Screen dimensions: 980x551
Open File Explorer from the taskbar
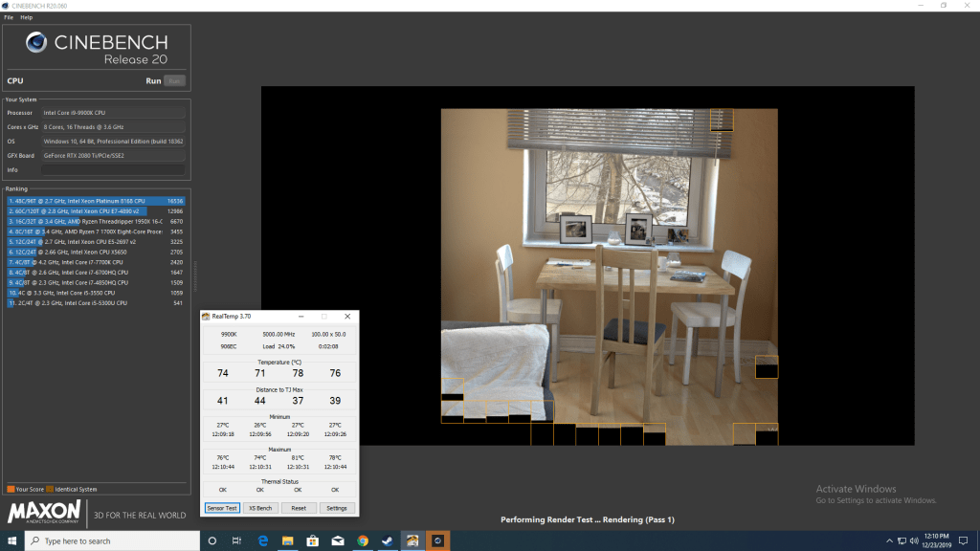(287, 541)
